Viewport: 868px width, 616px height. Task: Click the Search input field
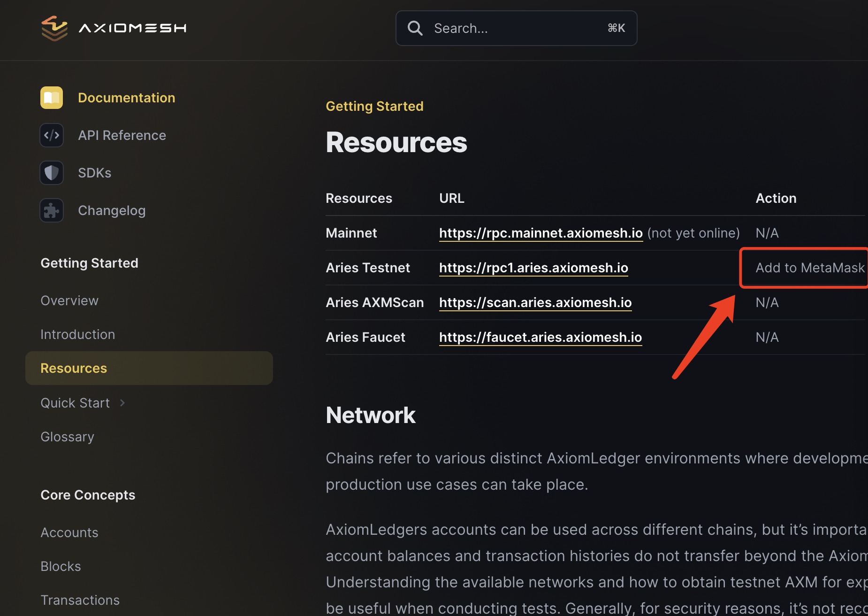coord(516,28)
